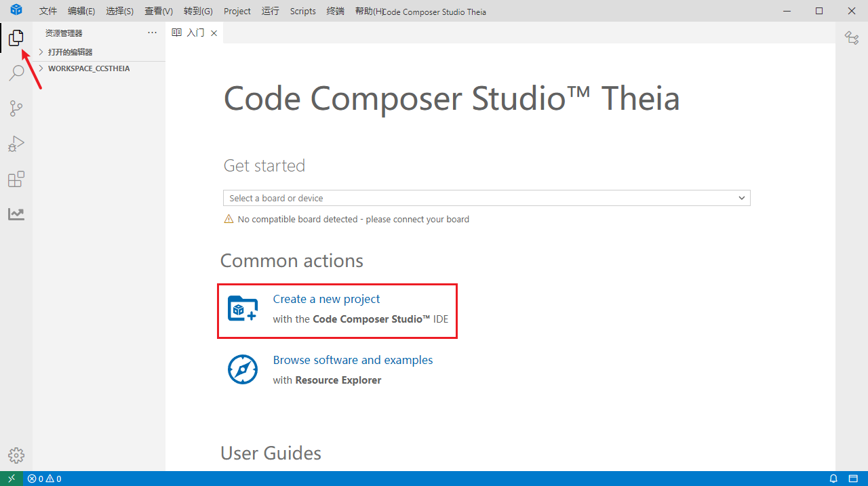Image resolution: width=868 pixels, height=486 pixels.
Task: Open the Scripts menu
Action: [302, 11]
